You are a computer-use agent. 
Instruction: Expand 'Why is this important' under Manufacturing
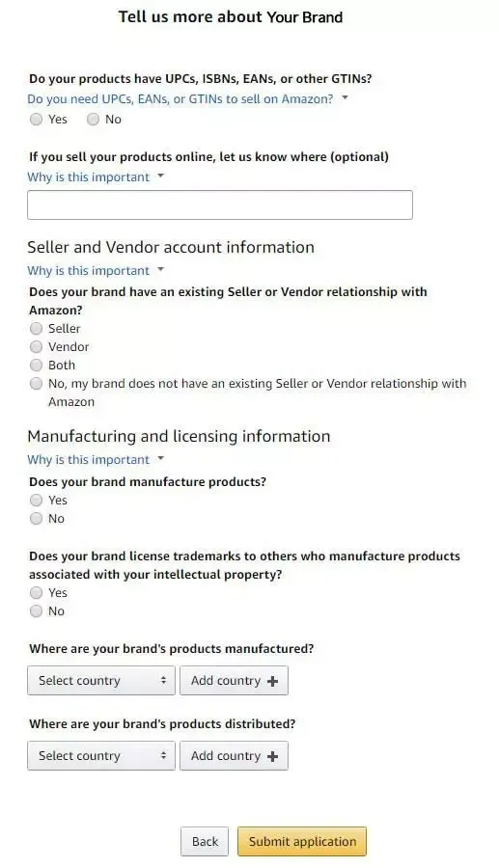(x=96, y=459)
